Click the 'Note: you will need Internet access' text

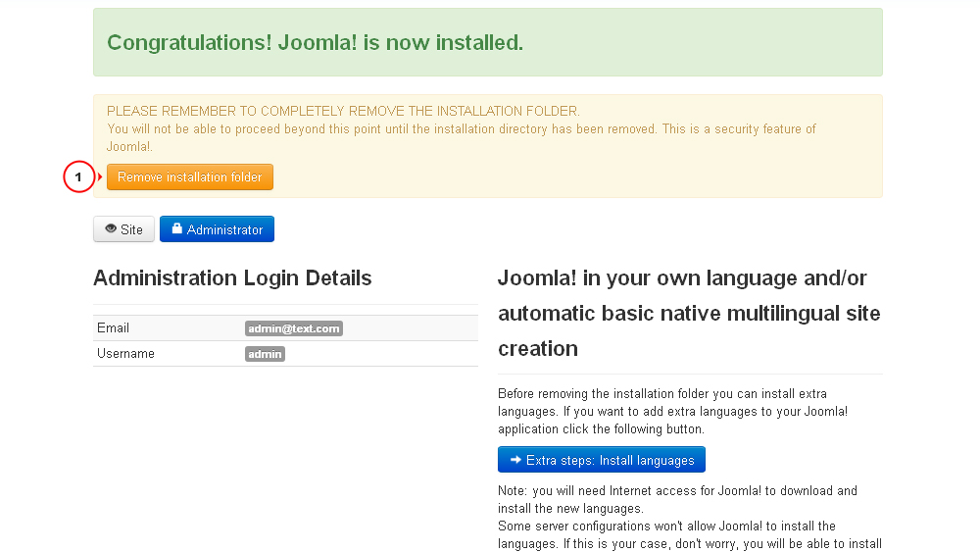[x=677, y=499]
